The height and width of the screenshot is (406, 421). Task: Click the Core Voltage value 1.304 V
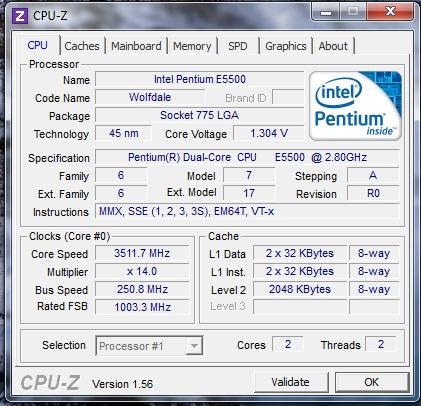tap(269, 133)
